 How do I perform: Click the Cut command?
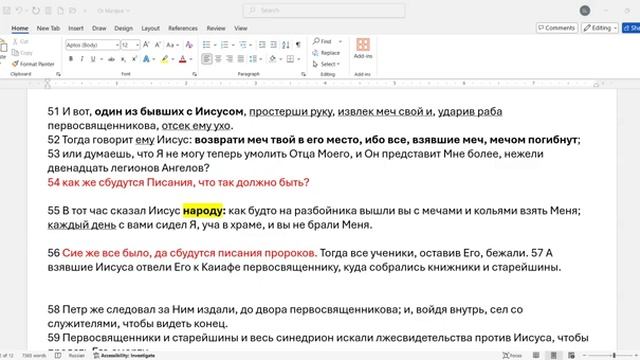(x=20, y=42)
